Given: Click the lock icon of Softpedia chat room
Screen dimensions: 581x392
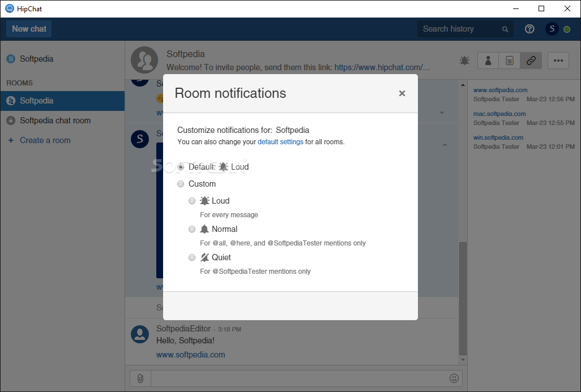Looking at the screenshot, I should (11, 120).
